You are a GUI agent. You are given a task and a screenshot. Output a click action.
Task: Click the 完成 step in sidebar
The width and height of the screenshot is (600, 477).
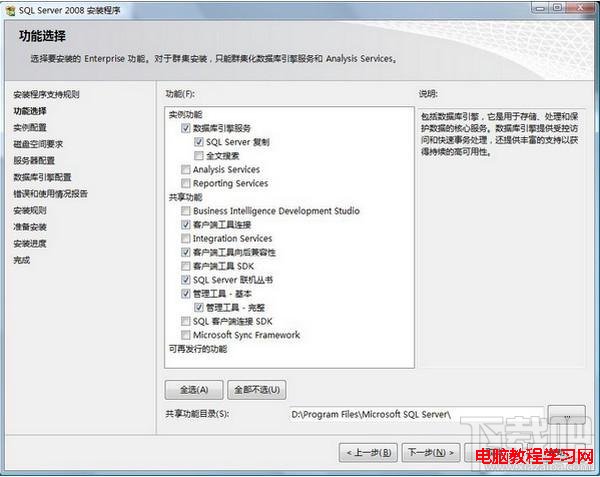tap(22, 260)
